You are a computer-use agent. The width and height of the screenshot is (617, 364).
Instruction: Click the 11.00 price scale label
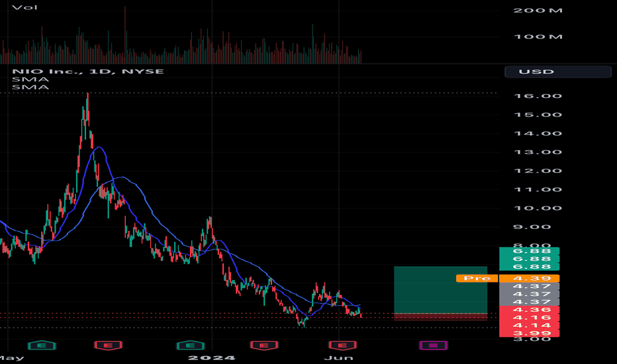538,190
